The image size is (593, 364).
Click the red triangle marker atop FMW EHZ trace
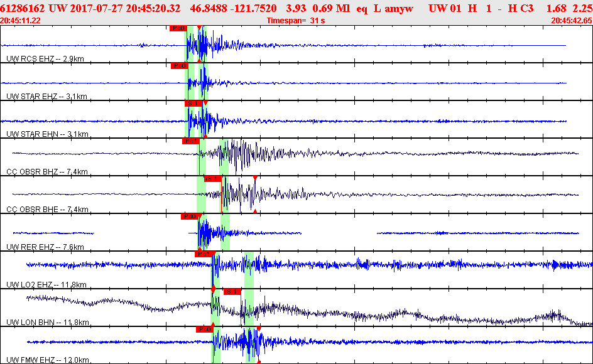pyautogui.click(x=259, y=329)
